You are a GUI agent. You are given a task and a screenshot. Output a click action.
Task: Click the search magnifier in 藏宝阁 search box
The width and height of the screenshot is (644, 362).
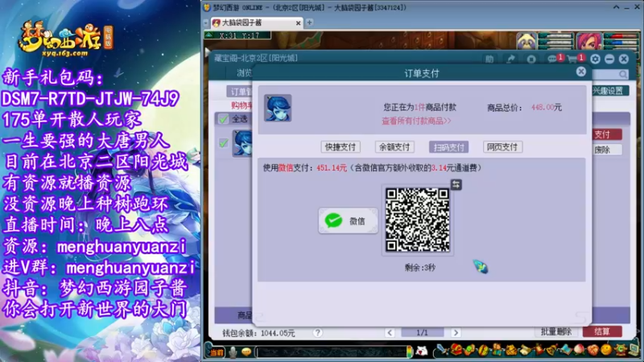tap(623, 74)
